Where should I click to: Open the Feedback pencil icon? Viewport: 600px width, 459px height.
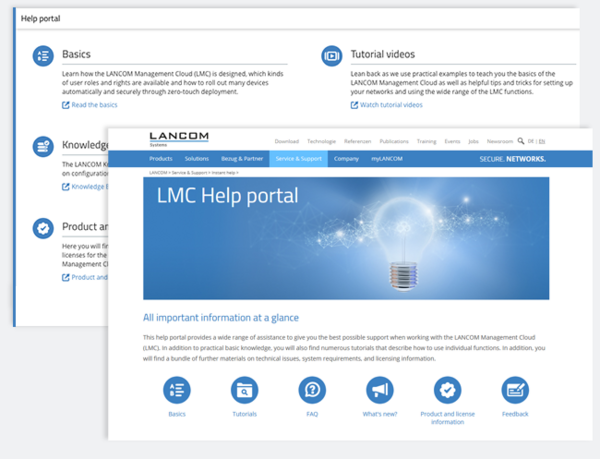[x=515, y=390]
